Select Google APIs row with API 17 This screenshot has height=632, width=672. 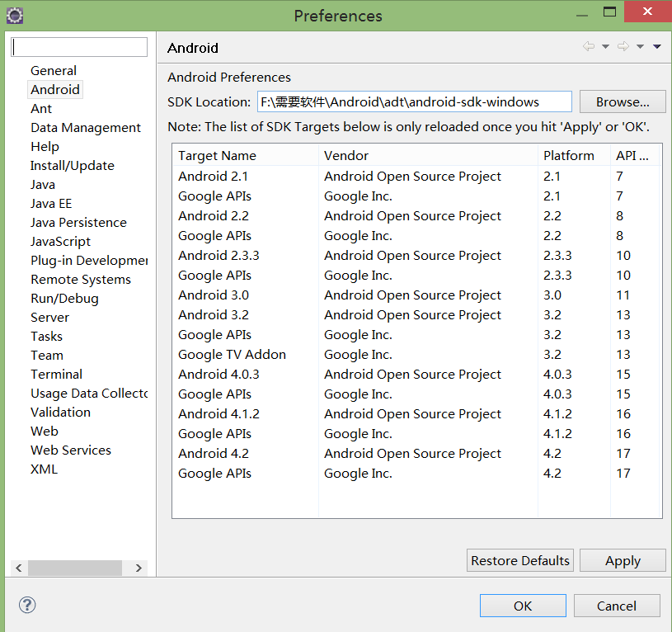(x=416, y=473)
